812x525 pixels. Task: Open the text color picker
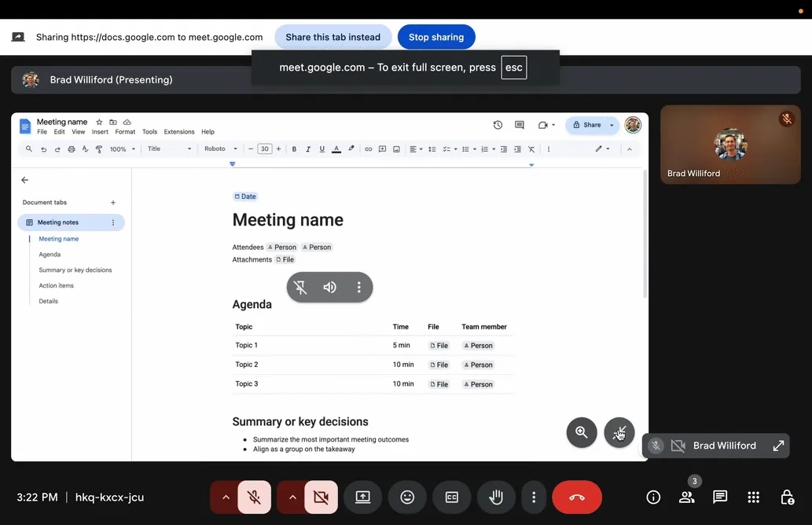[336, 149]
